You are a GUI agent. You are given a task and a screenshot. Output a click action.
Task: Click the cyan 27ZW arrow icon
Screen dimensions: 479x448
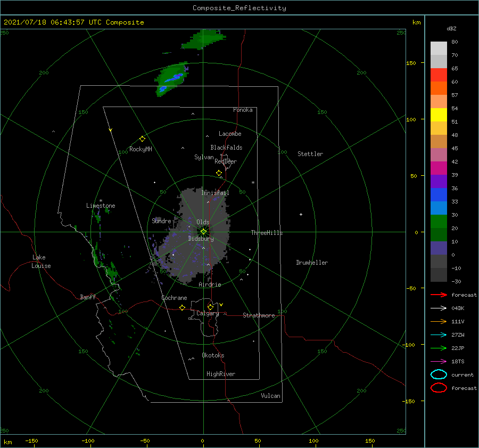click(439, 335)
